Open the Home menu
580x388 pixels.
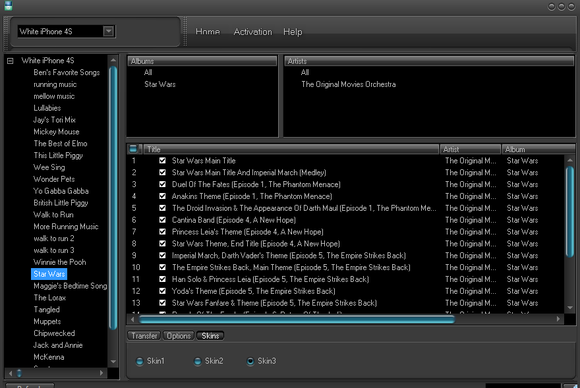click(208, 32)
